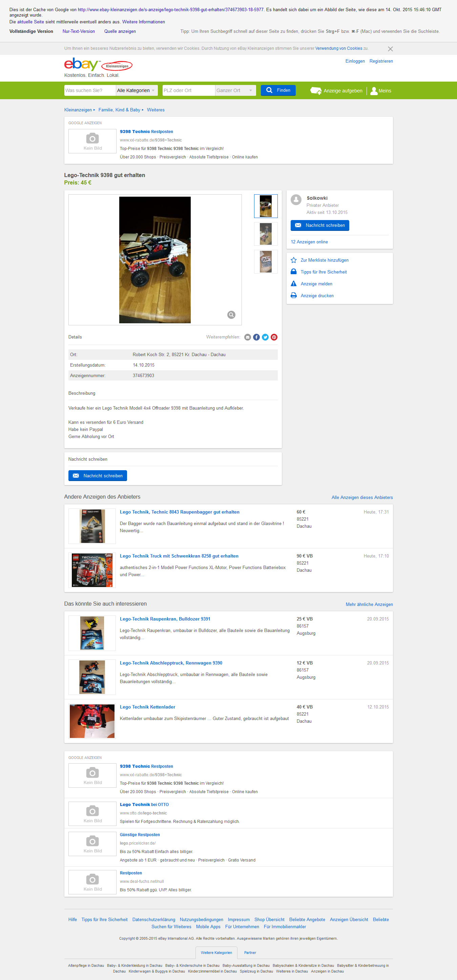Open footer Mobile Apps link
This screenshot has width=457, height=980.
pos(208,927)
